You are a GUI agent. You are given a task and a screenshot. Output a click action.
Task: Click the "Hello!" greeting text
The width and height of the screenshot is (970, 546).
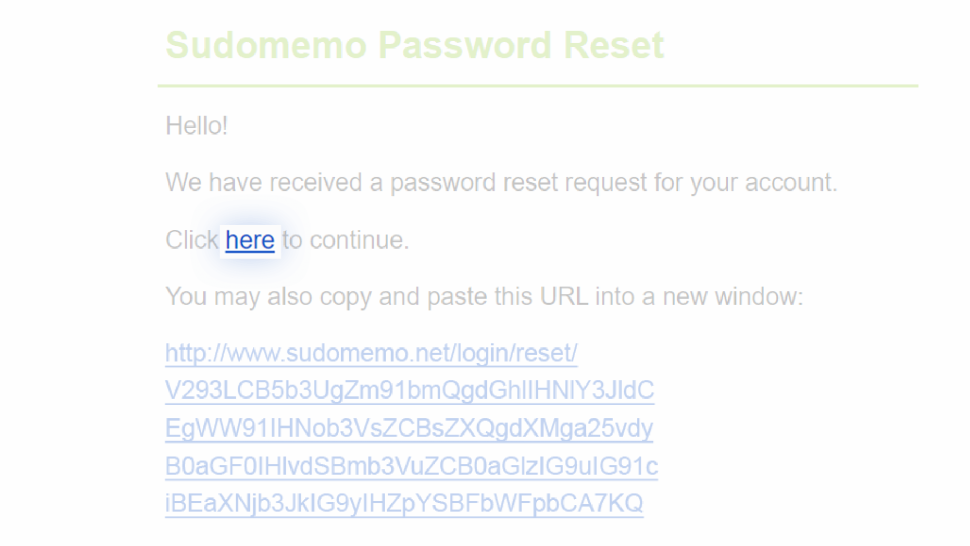pyautogui.click(x=197, y=126)
